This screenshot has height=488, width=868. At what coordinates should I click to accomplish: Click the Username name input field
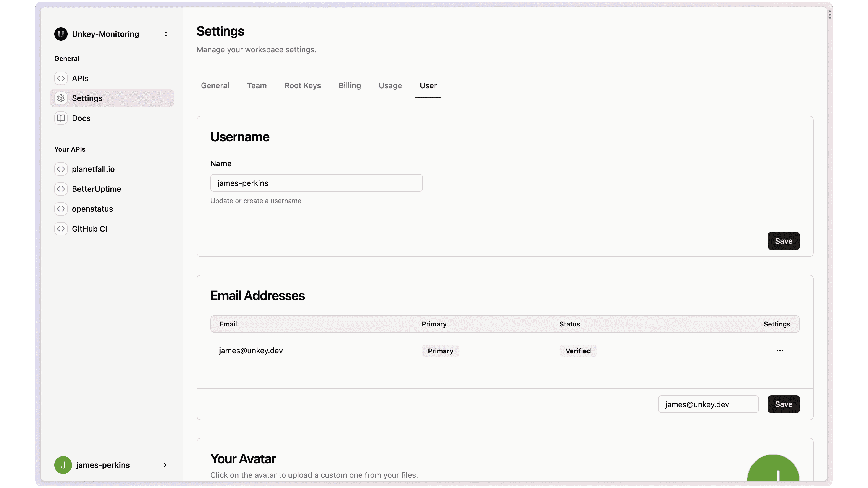[x=316, y=183]
